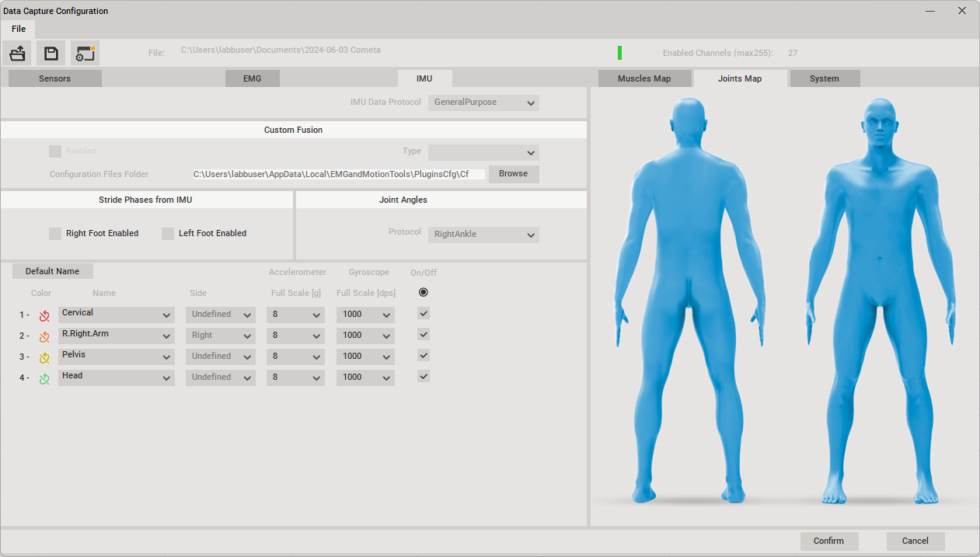This screenshot has width=980, height=557.
Task: Toggle the all On/Off radio button
Action: 424,292
